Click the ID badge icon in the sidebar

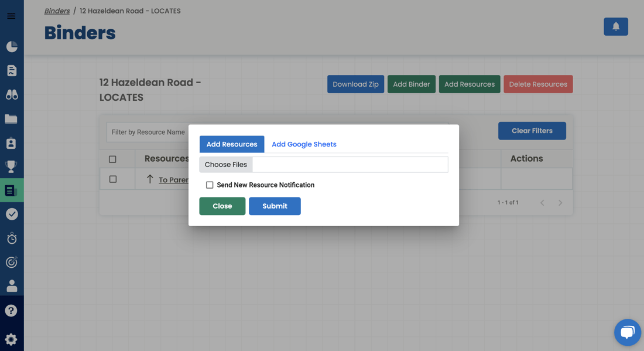coord(11,143)
